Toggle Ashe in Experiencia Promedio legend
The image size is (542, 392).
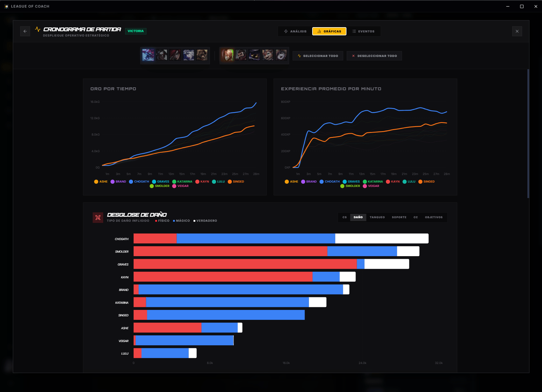coord(291,182)
